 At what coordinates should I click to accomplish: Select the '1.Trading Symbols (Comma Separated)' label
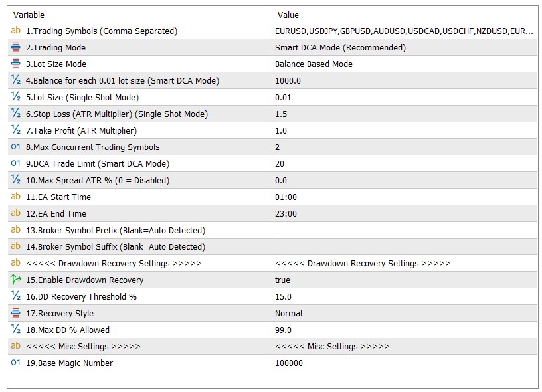coord(102,31)
